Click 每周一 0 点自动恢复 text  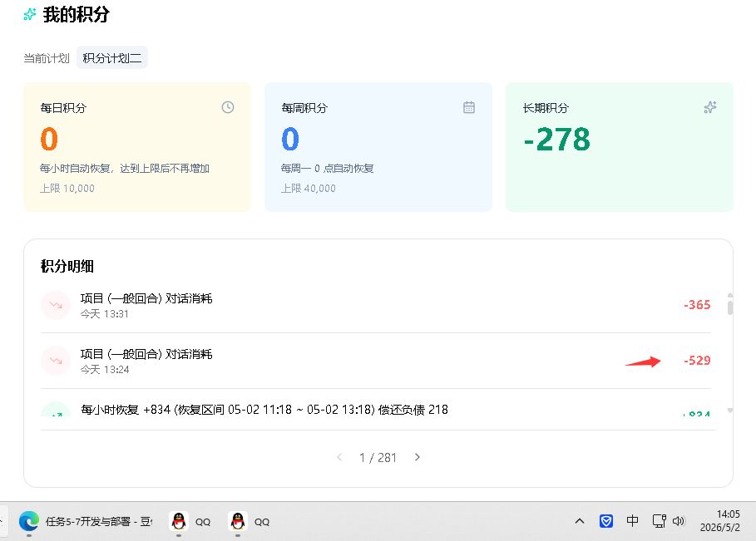tap(328, 168)
